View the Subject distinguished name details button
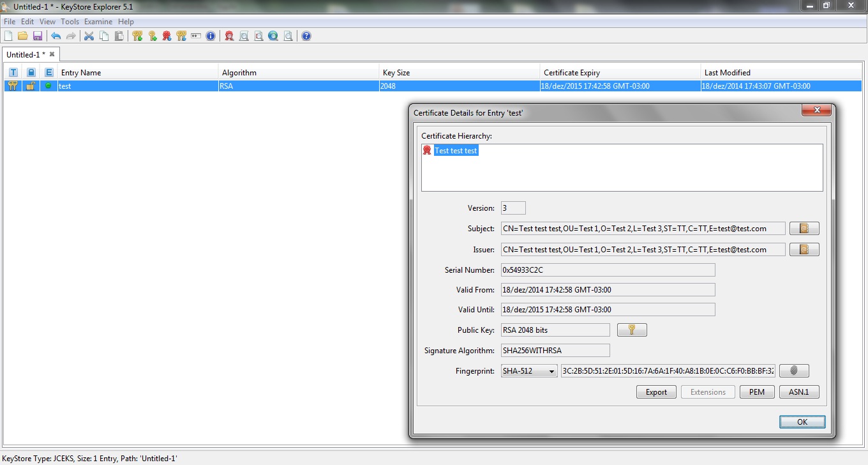 tap(804, 228)
